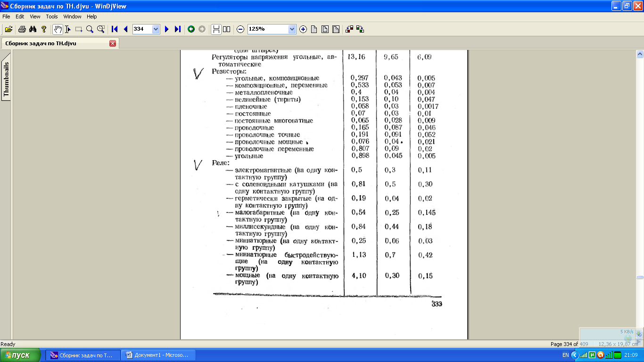Zoom out with the minus button
This screenshot has width=644, height=362.
pos(240,29)
